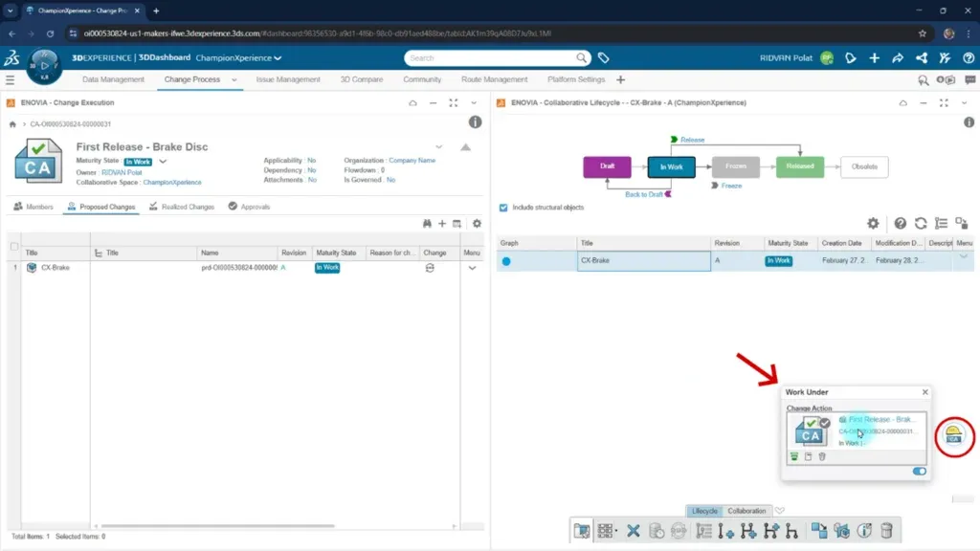Click the blue squares transfer icon in action bar

pos(819,531)
